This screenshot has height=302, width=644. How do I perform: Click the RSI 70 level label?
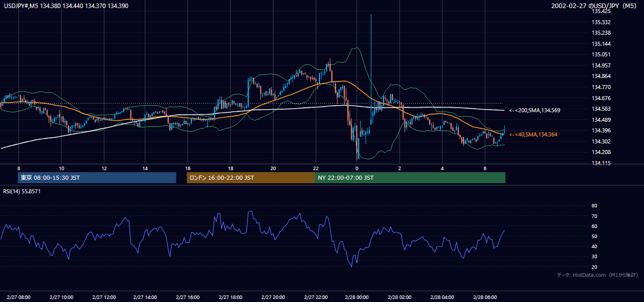pyautogui.click(x=594, y=216)
